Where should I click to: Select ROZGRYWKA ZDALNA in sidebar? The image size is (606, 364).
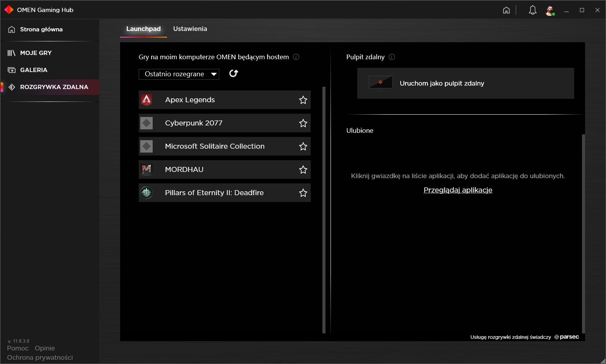50,87
